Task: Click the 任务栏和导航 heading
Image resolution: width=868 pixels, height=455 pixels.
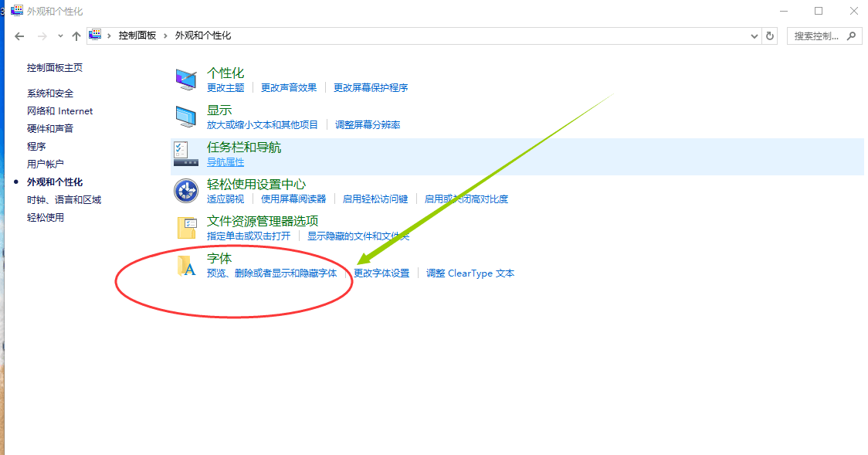Action: tap(244, 148)
